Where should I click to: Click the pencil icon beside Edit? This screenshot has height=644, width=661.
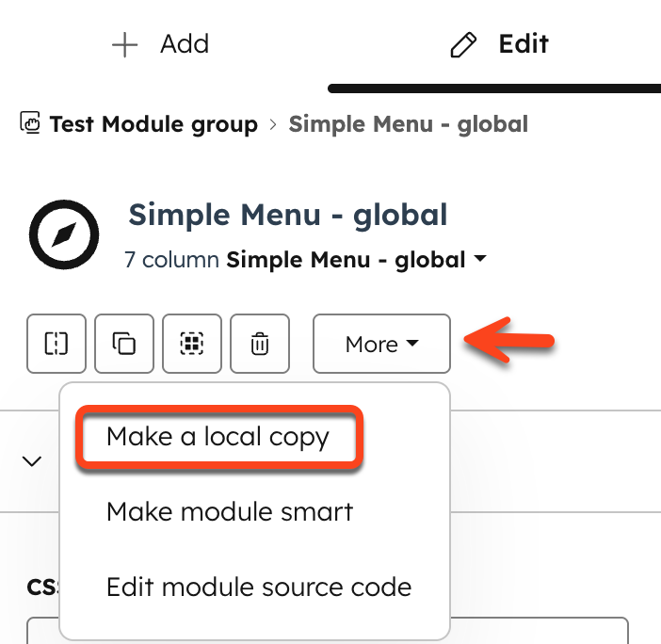[x=463, y=44]
